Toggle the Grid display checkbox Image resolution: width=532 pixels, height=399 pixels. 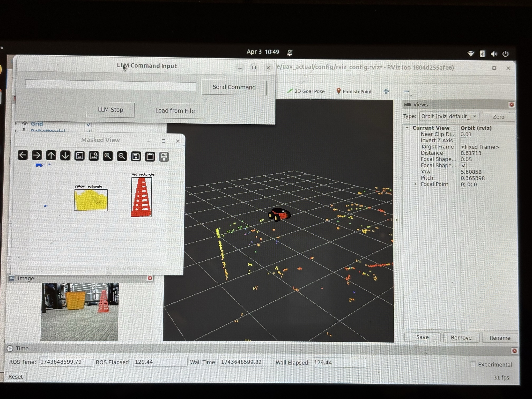pyautogui.click(x=89, y=124)
